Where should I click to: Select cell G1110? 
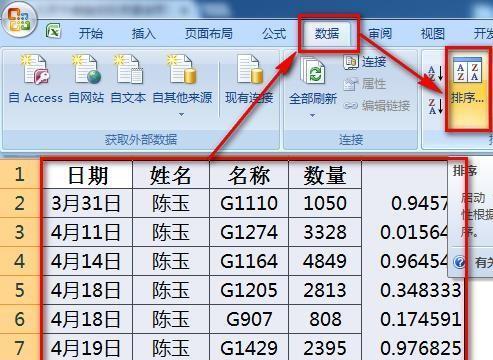tap(249, 203)
